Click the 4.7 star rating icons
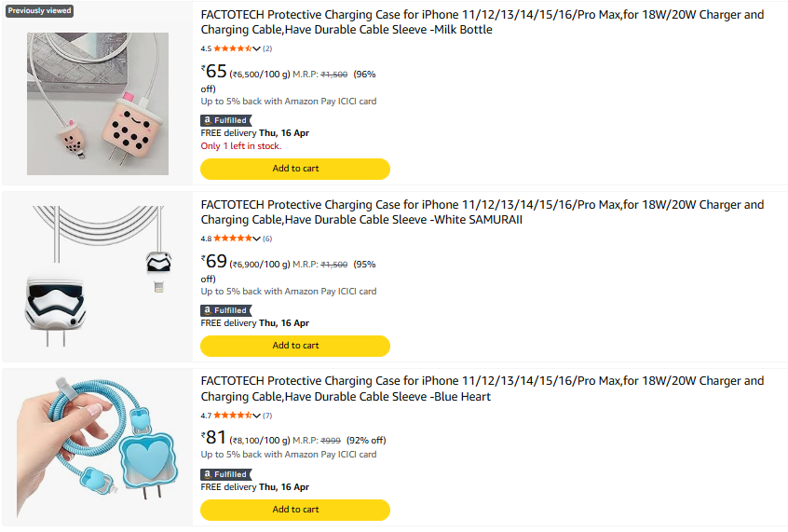This screenshot has width=788, height=532. click(x=233, y=416)
